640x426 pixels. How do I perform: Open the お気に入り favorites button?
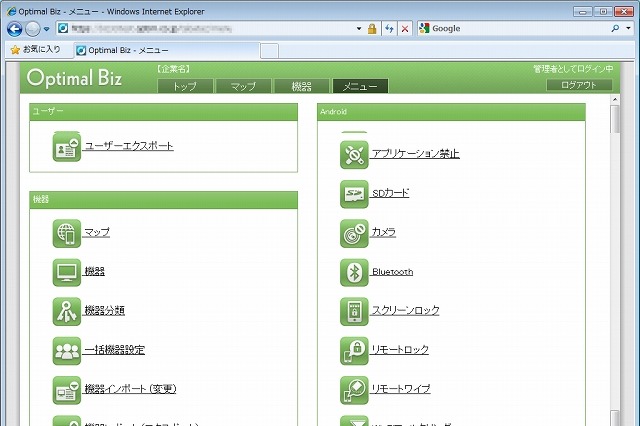click(x=36, y=50)
